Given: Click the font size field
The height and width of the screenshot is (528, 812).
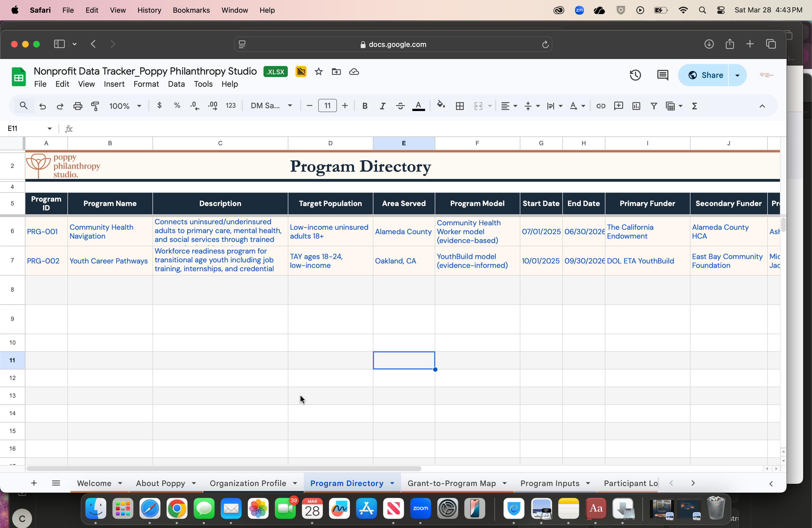Looking at the screenshot, I should 327,106.
